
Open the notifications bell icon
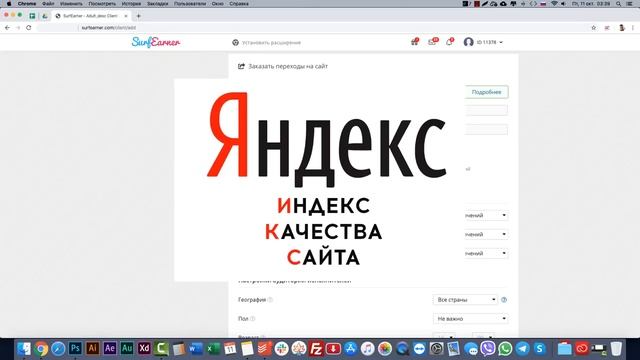[449, 42]
